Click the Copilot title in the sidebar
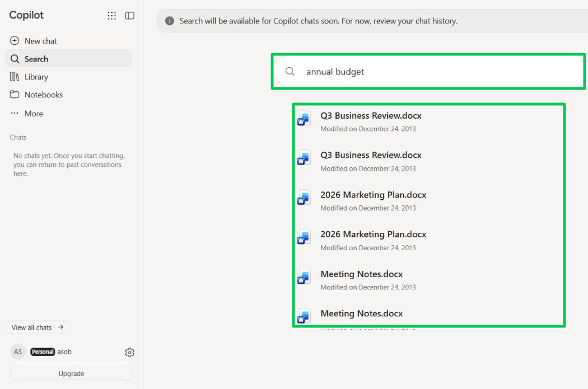588x389 pixels. (x=26, y=15)
